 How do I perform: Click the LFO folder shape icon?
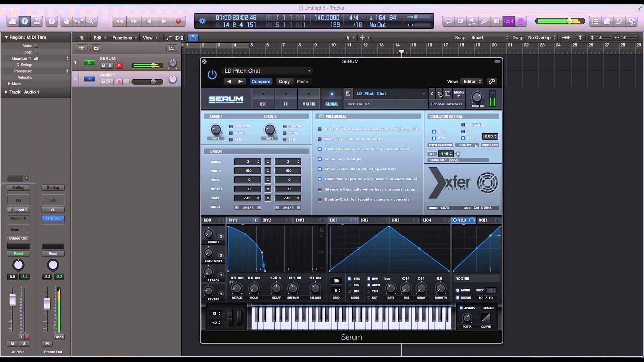(x=336, y=280)
